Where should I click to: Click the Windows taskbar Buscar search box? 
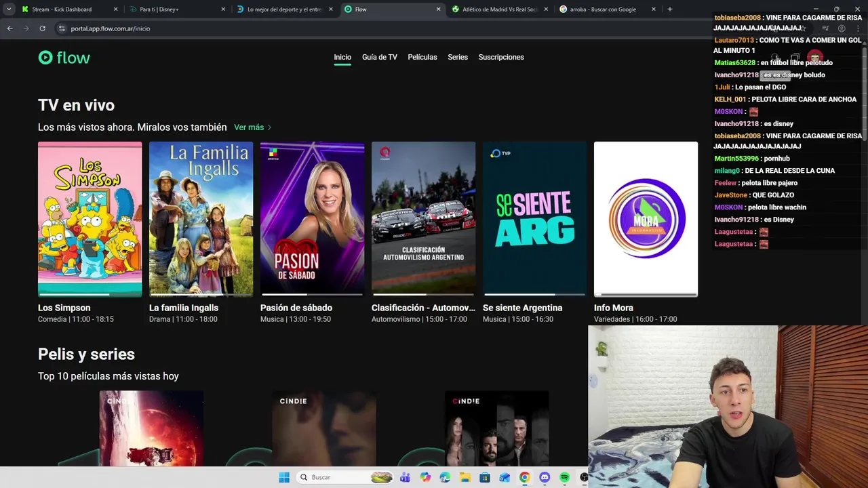(x=346, y=477)
